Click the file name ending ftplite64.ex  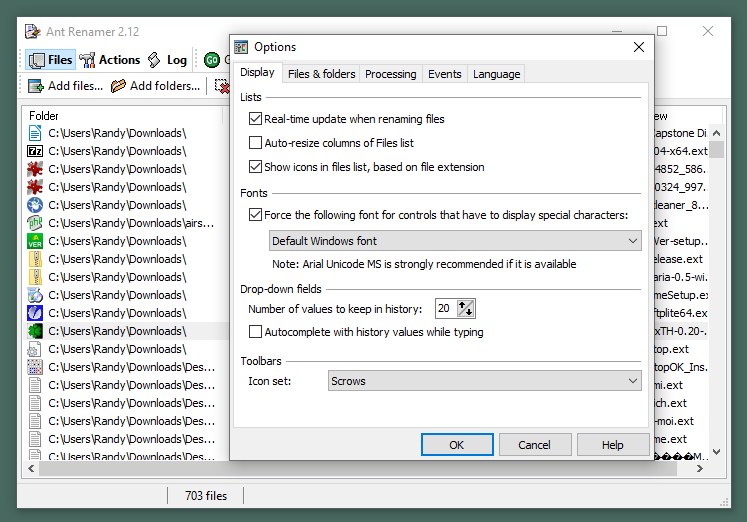click(681, 313)
